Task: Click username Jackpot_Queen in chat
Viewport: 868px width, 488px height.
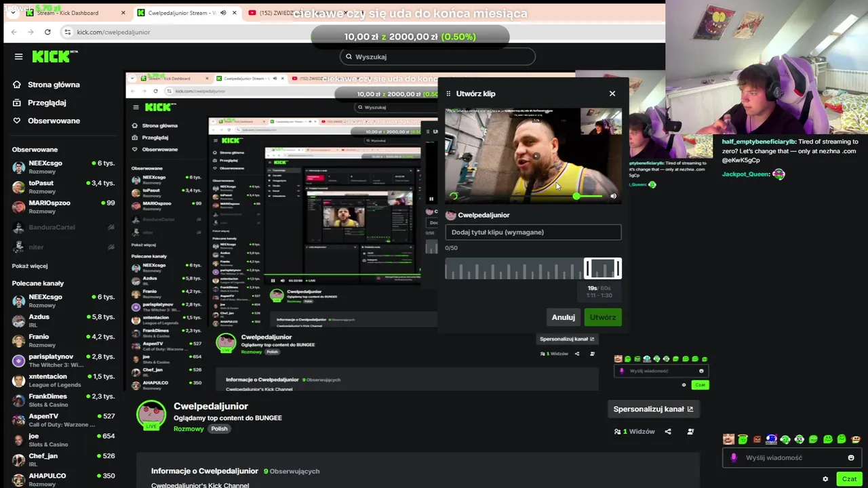Action: [745, 174]
